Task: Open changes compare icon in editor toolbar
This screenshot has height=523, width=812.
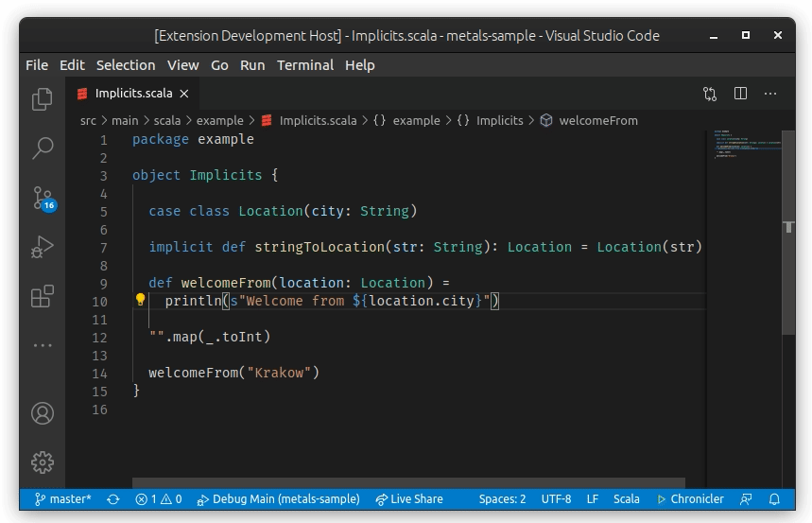Action: coord(710,94)
